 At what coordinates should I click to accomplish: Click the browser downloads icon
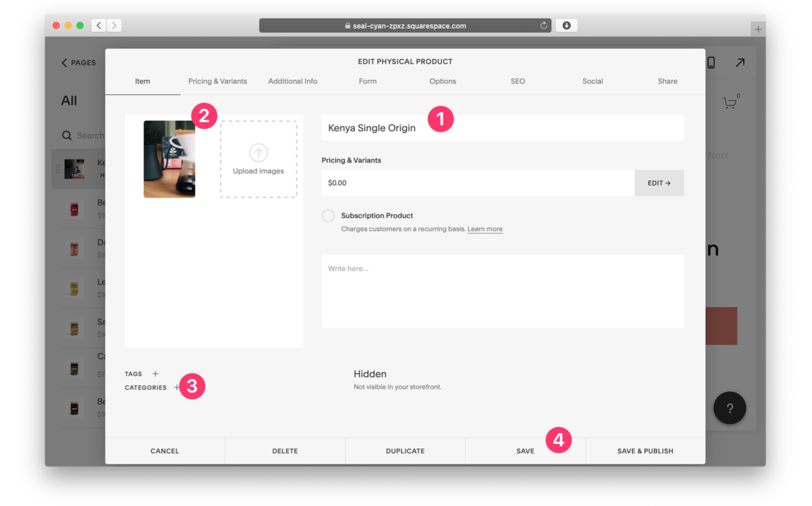(x=567, y=26)
